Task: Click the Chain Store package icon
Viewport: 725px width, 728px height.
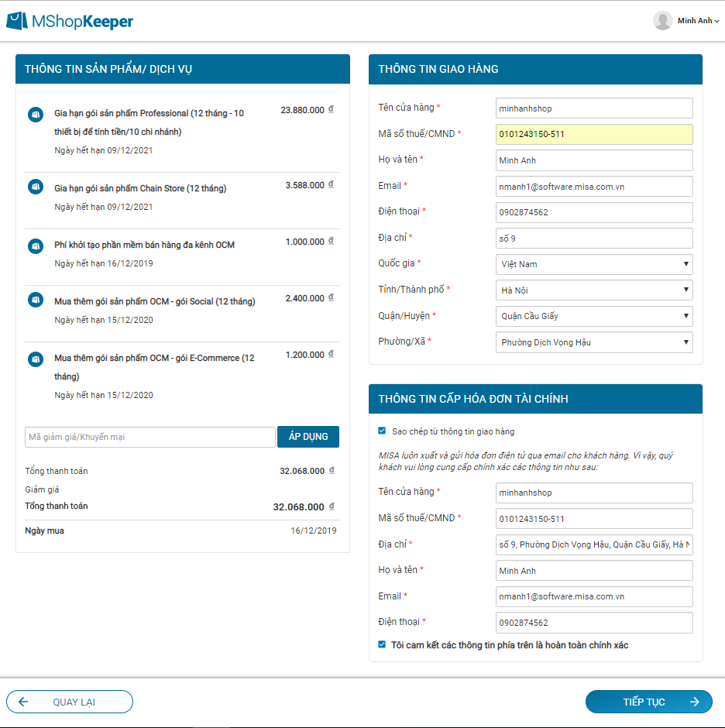Action: point(35,187)
